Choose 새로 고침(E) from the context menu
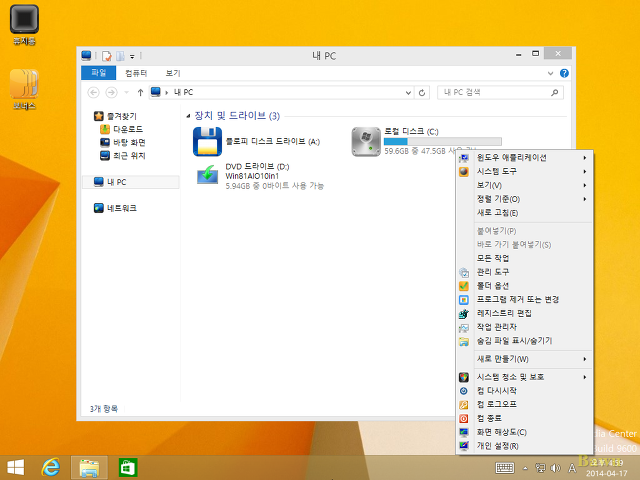This screenshot has width=640, height=480. click(524, 213)
